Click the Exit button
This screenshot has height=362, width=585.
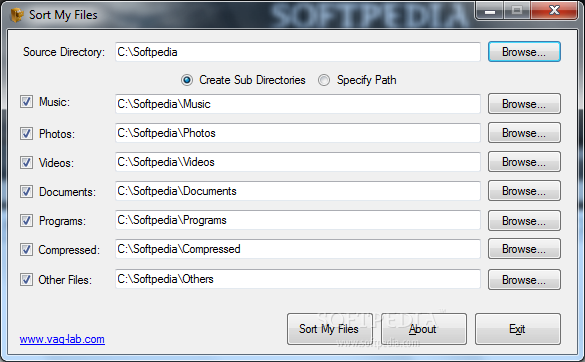(517, 329)
